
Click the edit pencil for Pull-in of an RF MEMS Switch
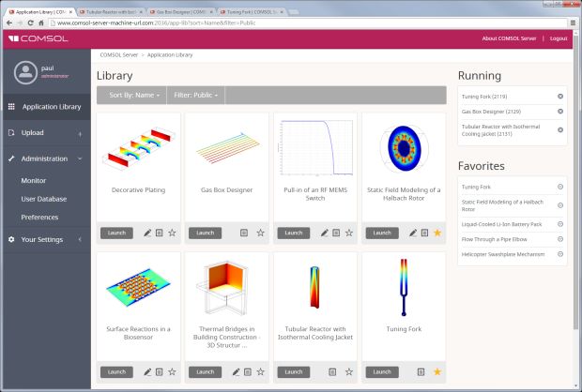(324, 233)
